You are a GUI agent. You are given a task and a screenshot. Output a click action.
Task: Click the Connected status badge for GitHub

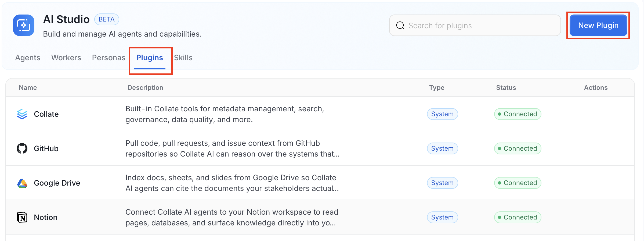518,148
